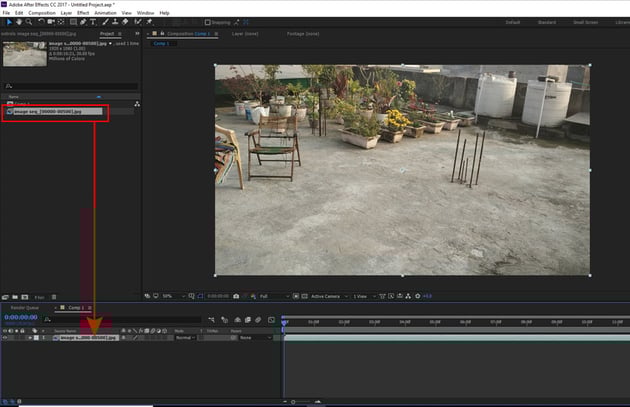The width and height of the screenshot is (630, 407).
Task: Open the Composition menu
Action: tap(42, 12)
